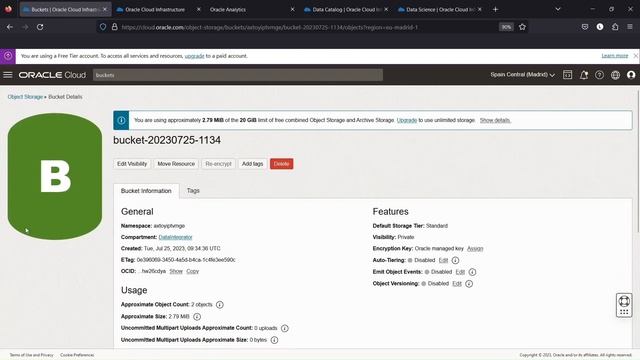Click the info icon next to Auto-Tiering
This screenshot has height=360, width=640.
pos(455,260)
